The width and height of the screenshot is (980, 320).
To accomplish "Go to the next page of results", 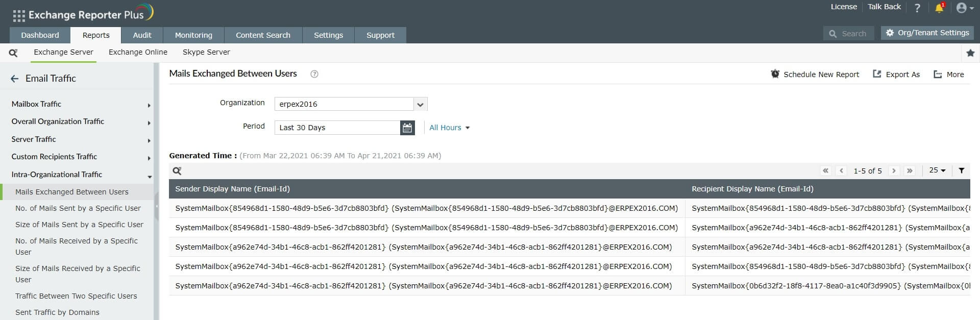I will coord(894,170).
